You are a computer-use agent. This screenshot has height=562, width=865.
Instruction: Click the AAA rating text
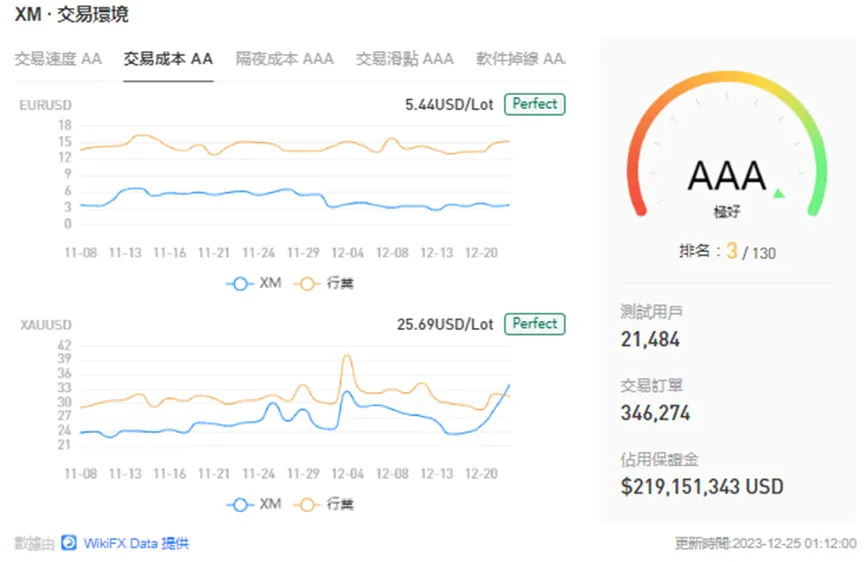(727, 176)
